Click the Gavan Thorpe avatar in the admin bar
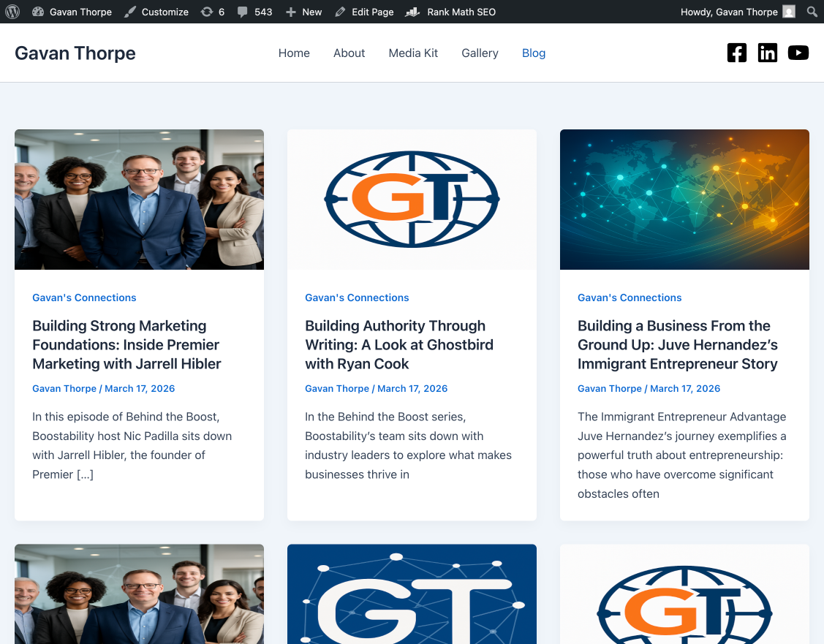Image resolution: width=824 pixels, height=644 pixels. coord(789,12)
